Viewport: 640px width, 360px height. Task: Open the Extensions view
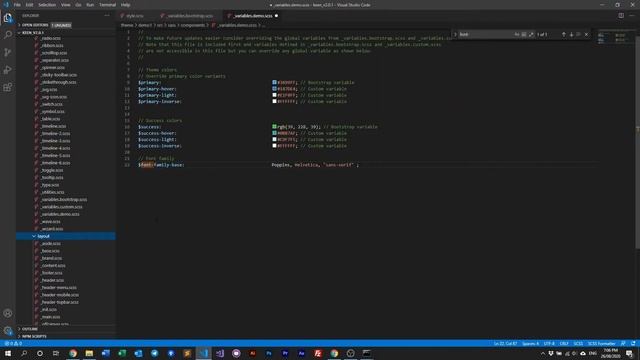click(x=8, y=87)
